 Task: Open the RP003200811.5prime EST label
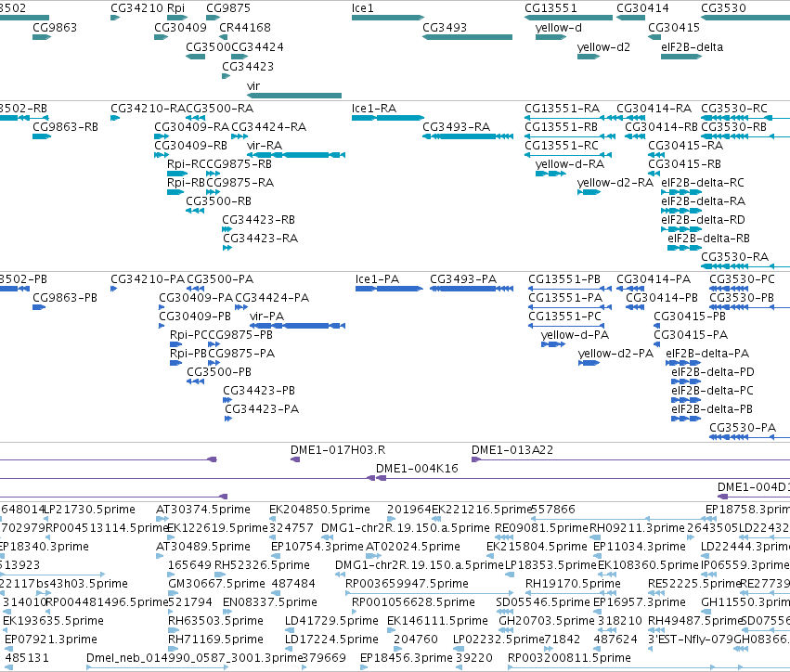coord(569,658)
